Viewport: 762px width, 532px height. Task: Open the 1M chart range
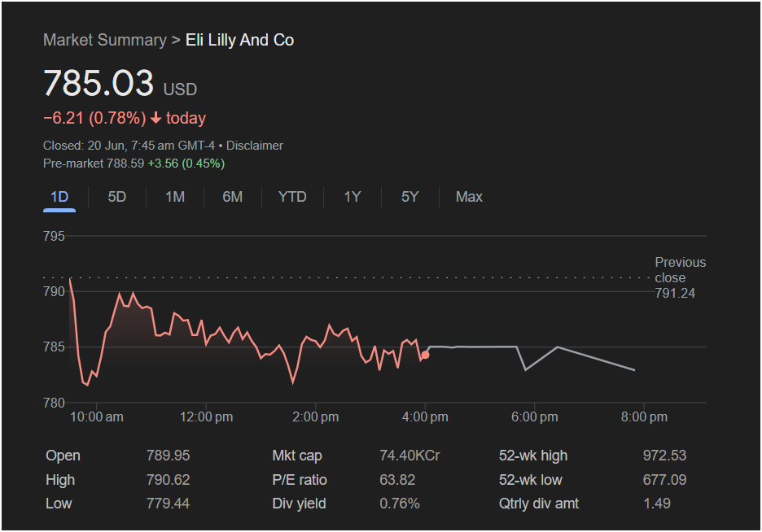175,197
